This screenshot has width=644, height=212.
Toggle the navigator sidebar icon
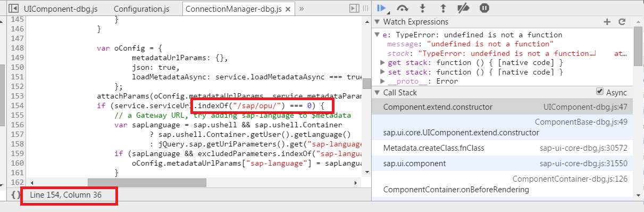[x=13, y=9]
